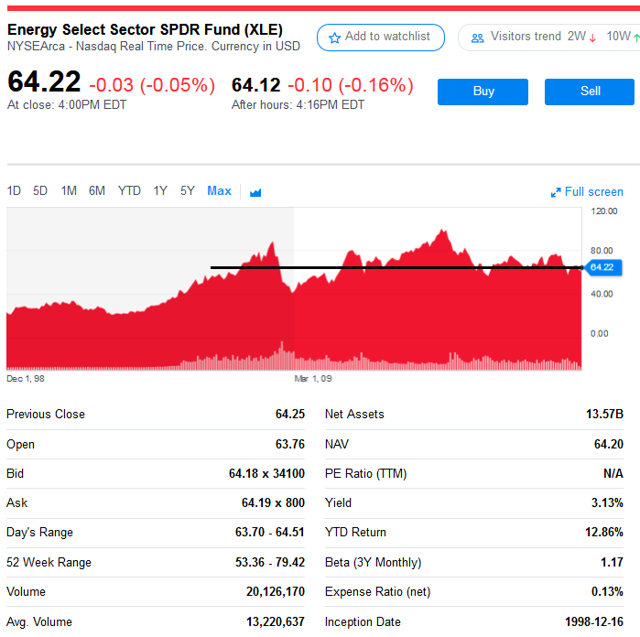This screenshot has height=637, width=640.
Task: Click the Previous Close value 64.25
Action: tap(290, 414)
